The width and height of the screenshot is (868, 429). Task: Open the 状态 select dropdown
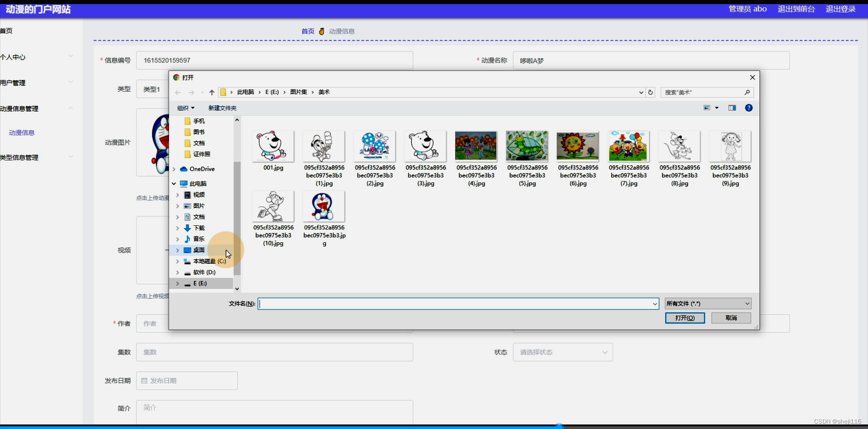(x=563, y=352)
